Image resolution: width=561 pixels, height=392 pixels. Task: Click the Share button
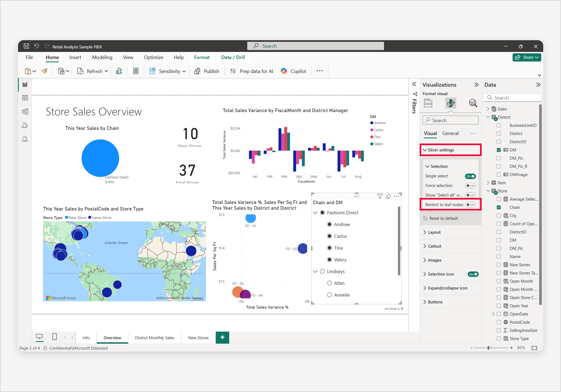pos(527,57)
